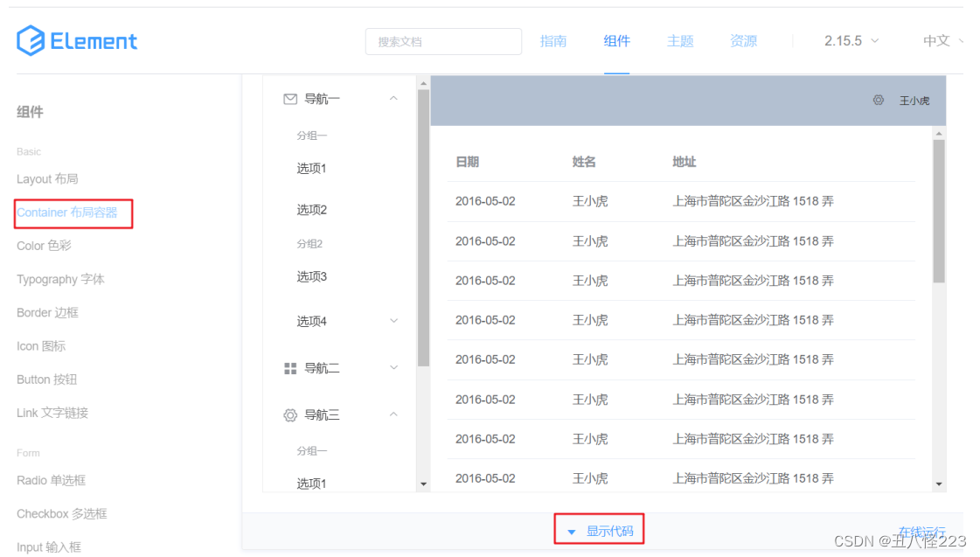Click the envelope icon beside 导航一
The image size is (980, 557).
tap(290, 99)
